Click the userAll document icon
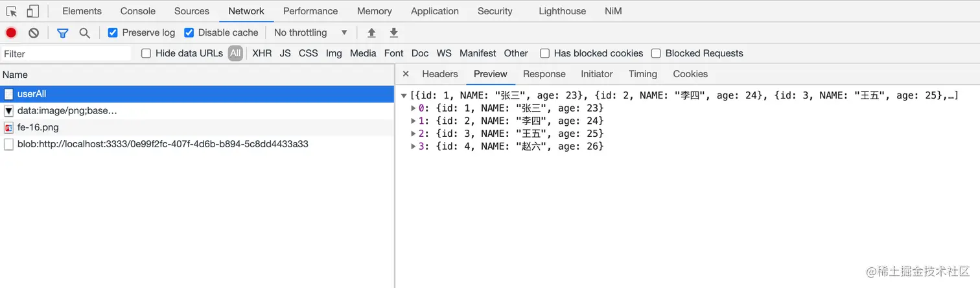 pos(8,94)
